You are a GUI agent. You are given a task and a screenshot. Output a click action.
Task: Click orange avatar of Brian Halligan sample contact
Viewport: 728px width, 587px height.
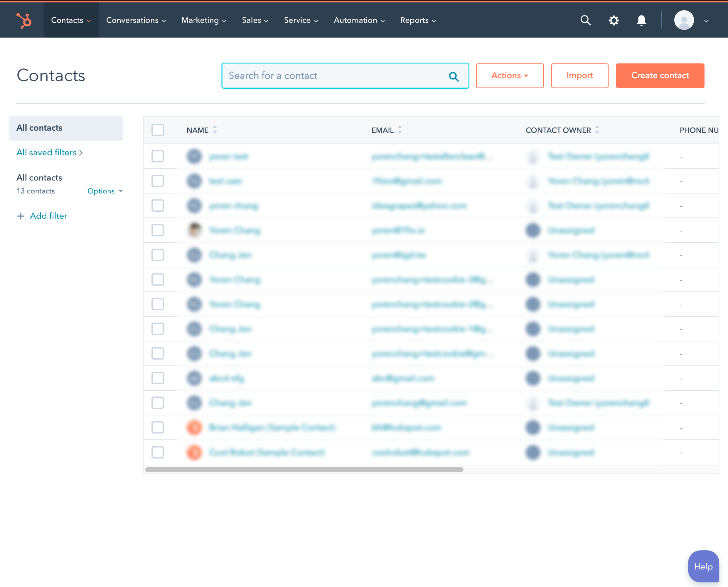click(194, 427)
